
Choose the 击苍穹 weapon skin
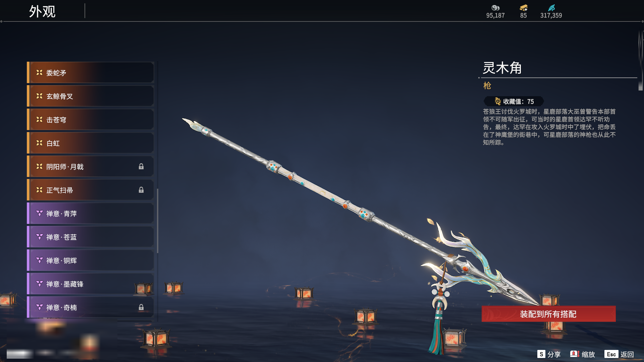91,119
